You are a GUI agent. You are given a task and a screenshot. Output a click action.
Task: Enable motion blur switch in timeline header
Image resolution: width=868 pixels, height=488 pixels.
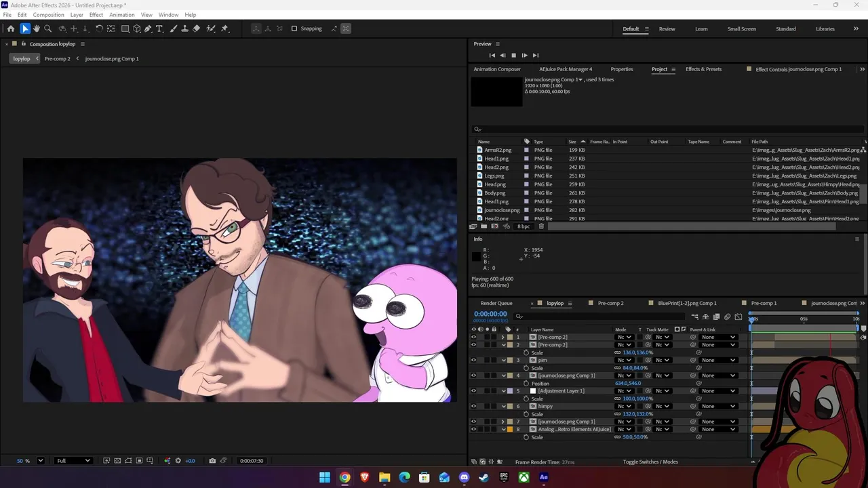coord(728,317)
